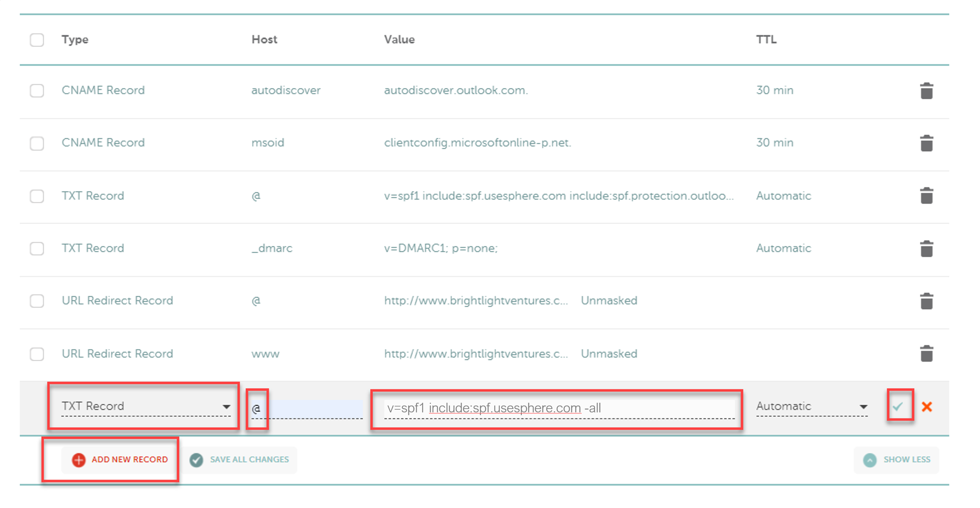Click the Type column header
The height and width of the screenshot is (508, 980).
point(75,40)
